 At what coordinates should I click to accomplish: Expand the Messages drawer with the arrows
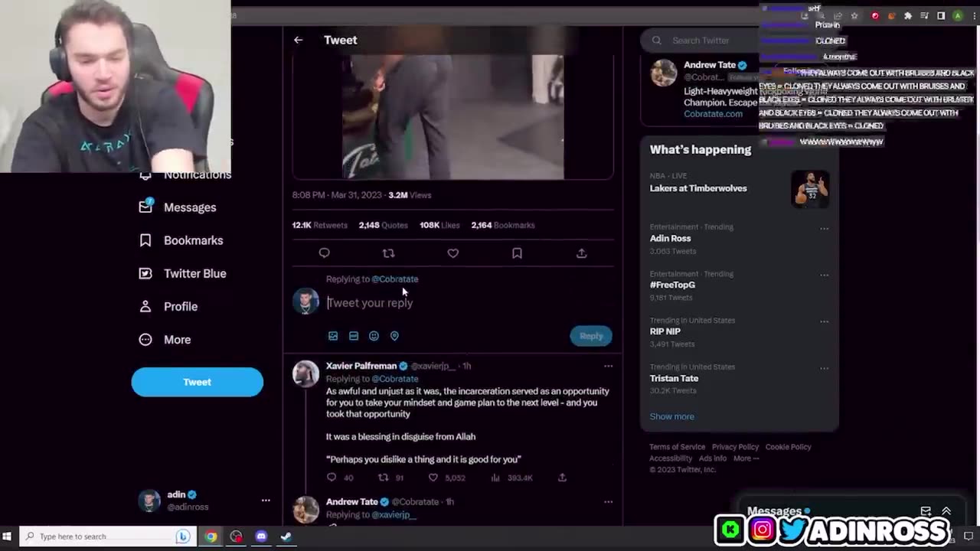tap(946, 511)
